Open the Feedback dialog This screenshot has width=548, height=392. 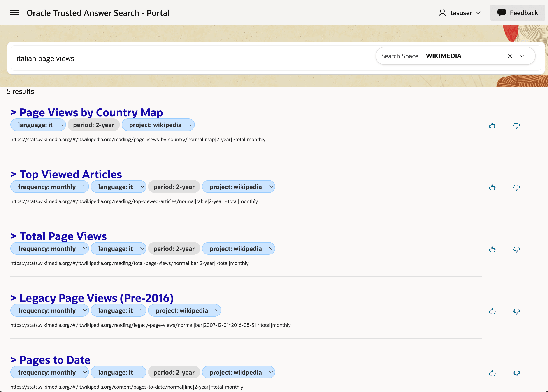(517, 13)
